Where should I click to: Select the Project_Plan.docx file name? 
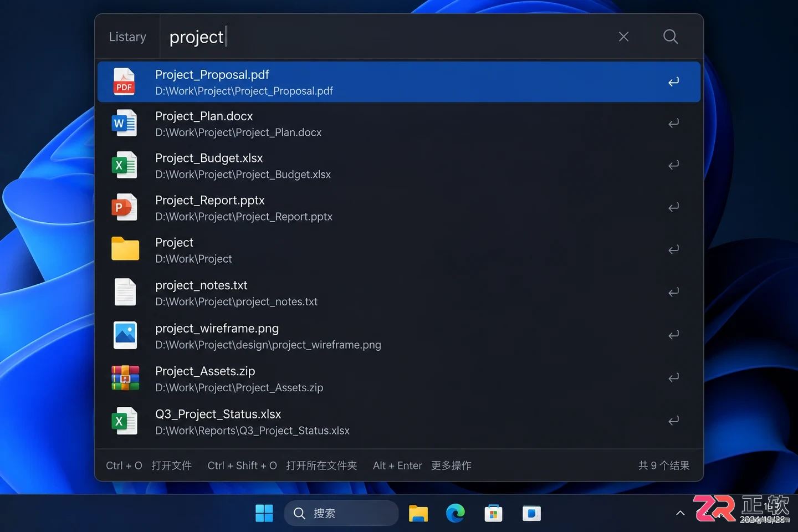(x=204, y=116)
